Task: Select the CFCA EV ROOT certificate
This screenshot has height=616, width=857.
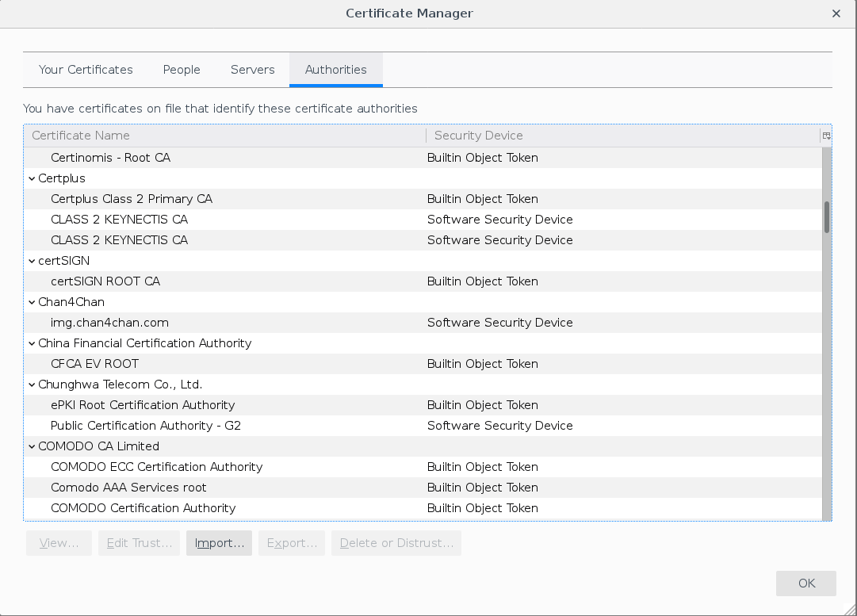Action: coord(423,364)
